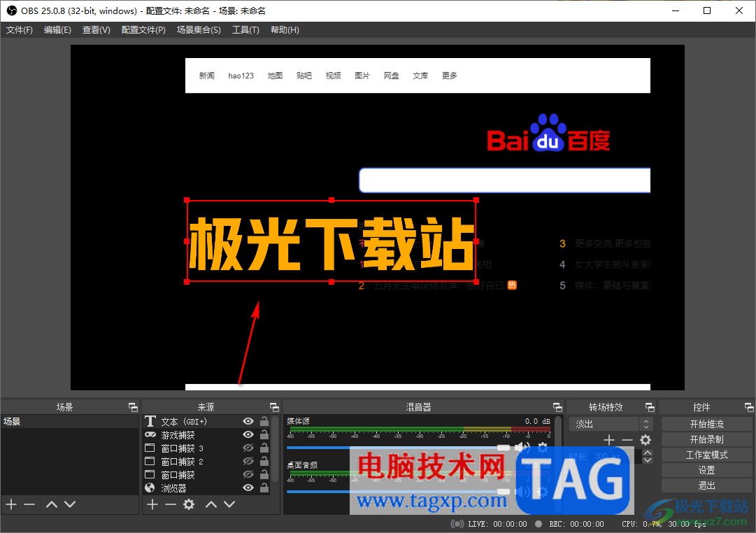Lock the 文本 (GDI+) source
Viewport: 756px width, 533px height.
pyautogui.click(x=264, y=421)
